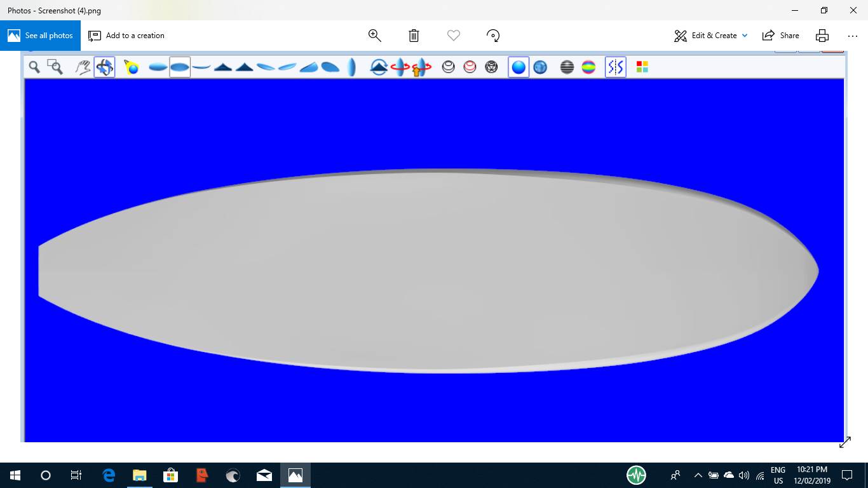The width and height of the screenshot is (868, 488).
Task: Choose the hand pan tool
Action: [x=83, y=67]
